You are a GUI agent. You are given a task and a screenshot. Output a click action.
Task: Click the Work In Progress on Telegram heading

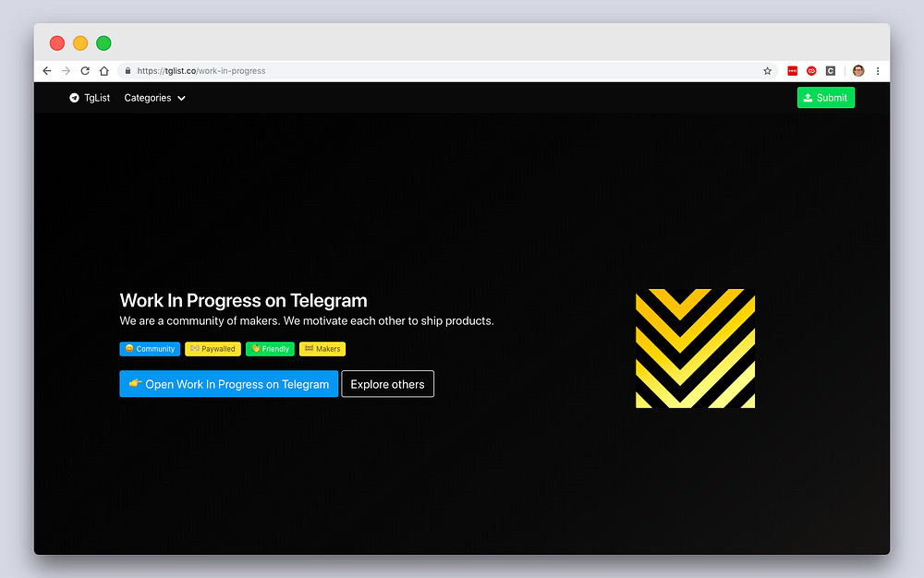(243, 300)
